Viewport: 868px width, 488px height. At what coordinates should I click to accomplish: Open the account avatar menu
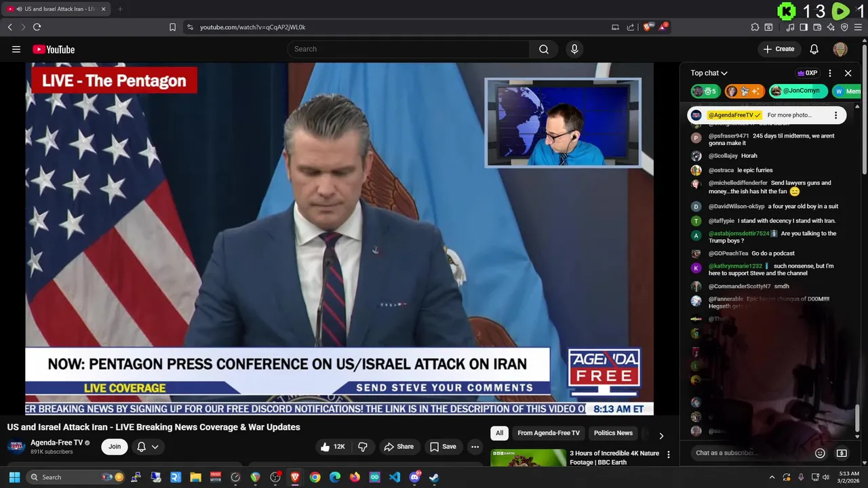pos(840,49)
